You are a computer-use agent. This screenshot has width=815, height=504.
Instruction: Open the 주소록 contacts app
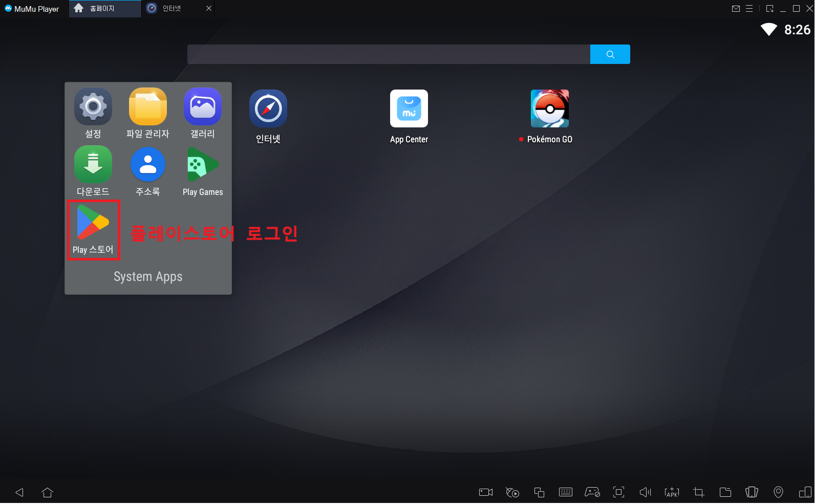148,165
